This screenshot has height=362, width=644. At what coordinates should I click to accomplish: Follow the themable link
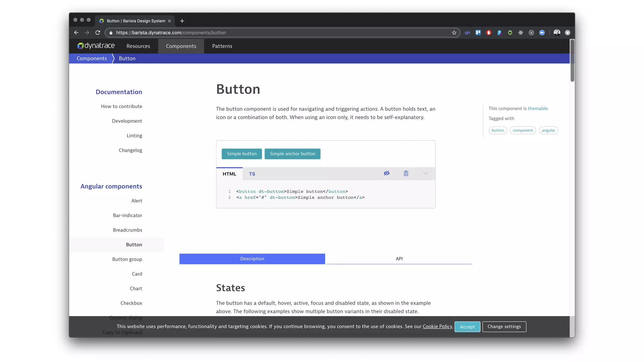click(x=537, y=108)
